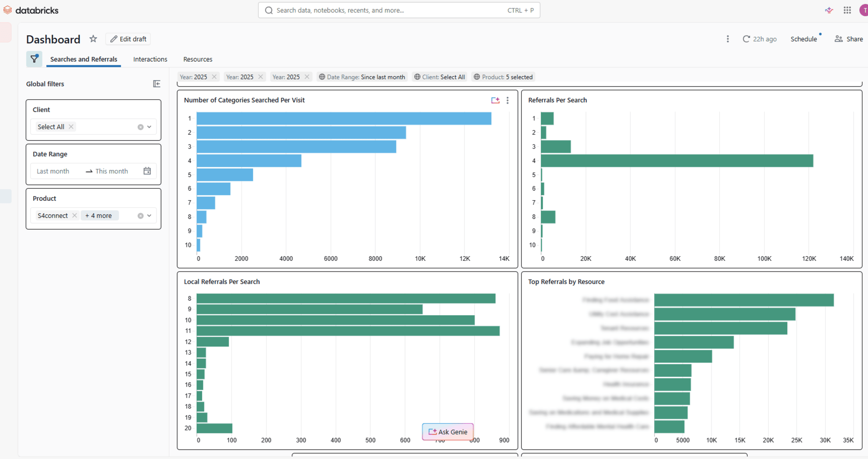The height and width of the screenshot is (459, 868).
Task: Switch to the Interactions tab
Action: click(150, 59)
